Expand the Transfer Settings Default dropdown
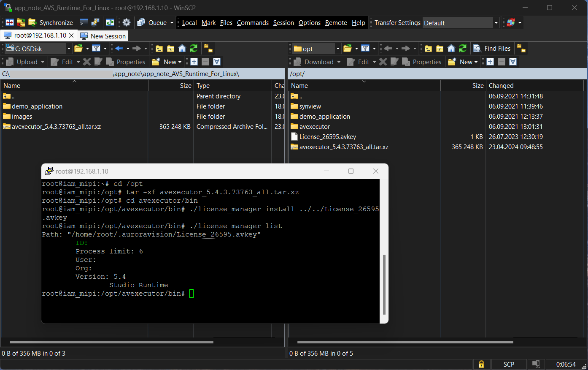Image resolution: width=588 pixels, height=370 pixels. [x=496, y=23]
